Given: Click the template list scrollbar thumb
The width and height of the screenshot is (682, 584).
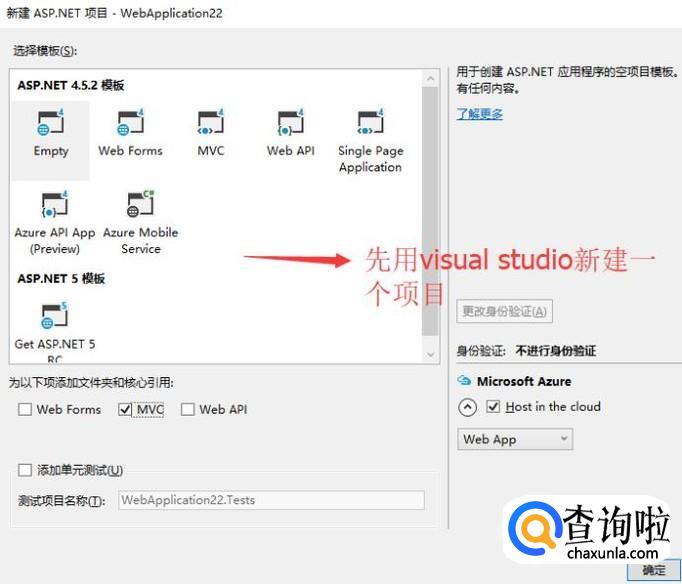Looking at the screenshot, I should [430, 211].
